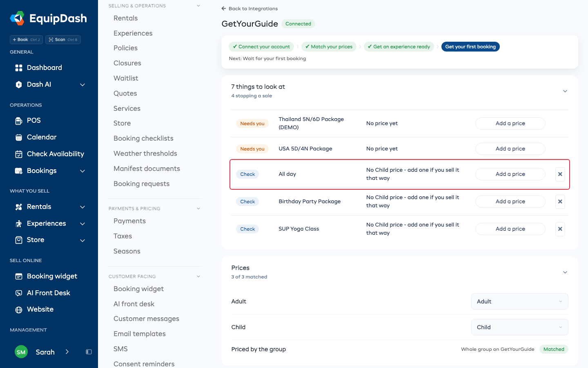Image resolution: width=588 pixels, height=368 pixels.
Task: Collapse the Prices section
Action: pyautogui.click(x=565, y=272)
